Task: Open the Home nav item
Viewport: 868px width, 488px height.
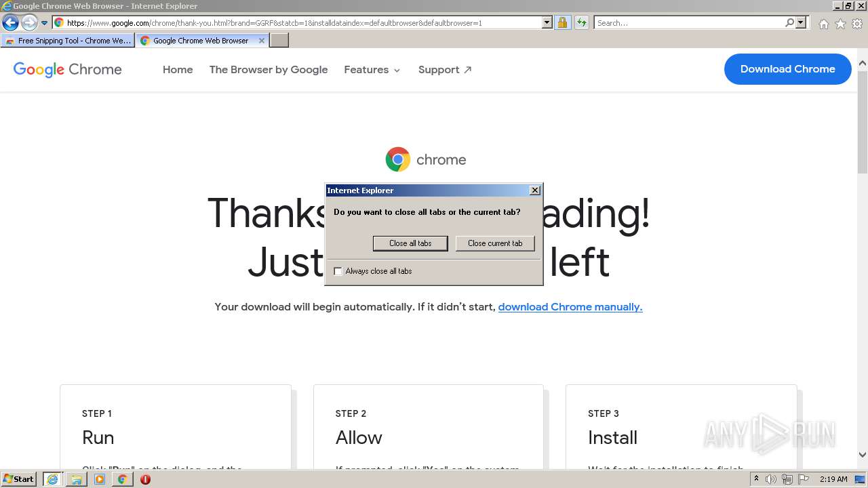Action: (178, 70)
